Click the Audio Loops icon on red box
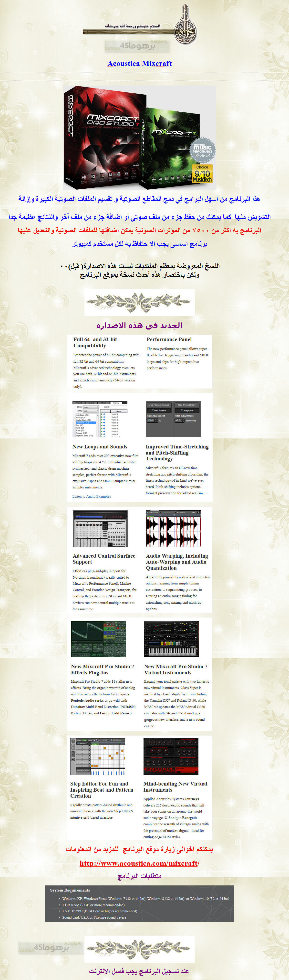The width and height of the screenshot is (289, 980). coord(93,176)
